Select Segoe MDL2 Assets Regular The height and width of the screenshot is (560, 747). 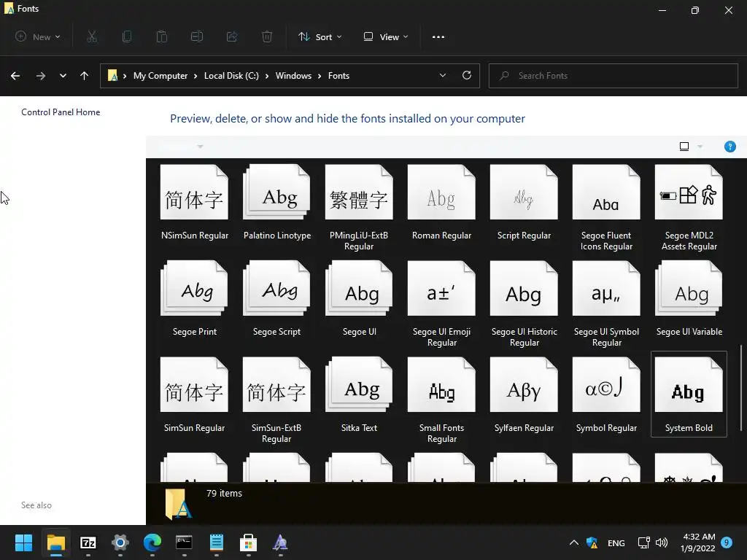pyautogui.click(x=689, y=208)
